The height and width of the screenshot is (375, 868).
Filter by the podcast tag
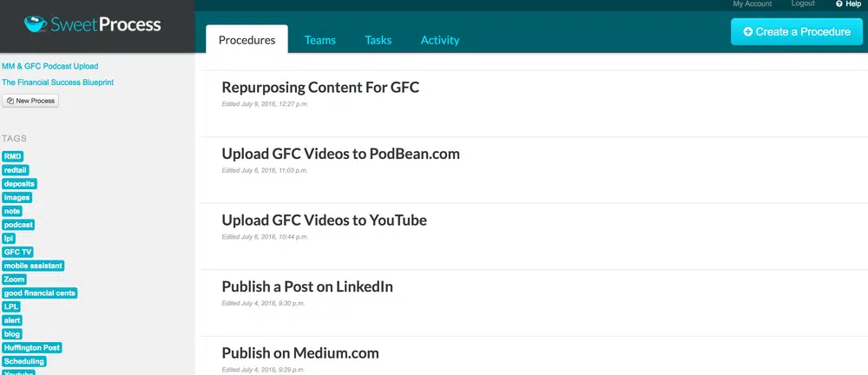coord(18,225)
